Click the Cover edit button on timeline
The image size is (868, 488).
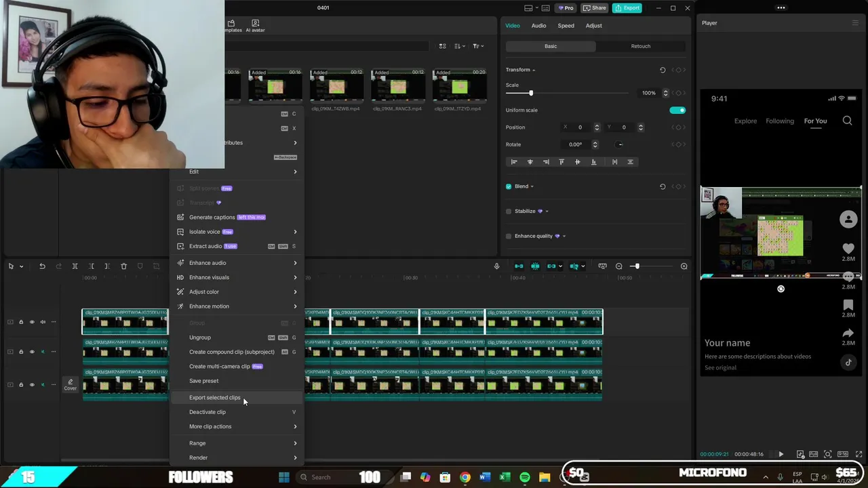point(70,385)
